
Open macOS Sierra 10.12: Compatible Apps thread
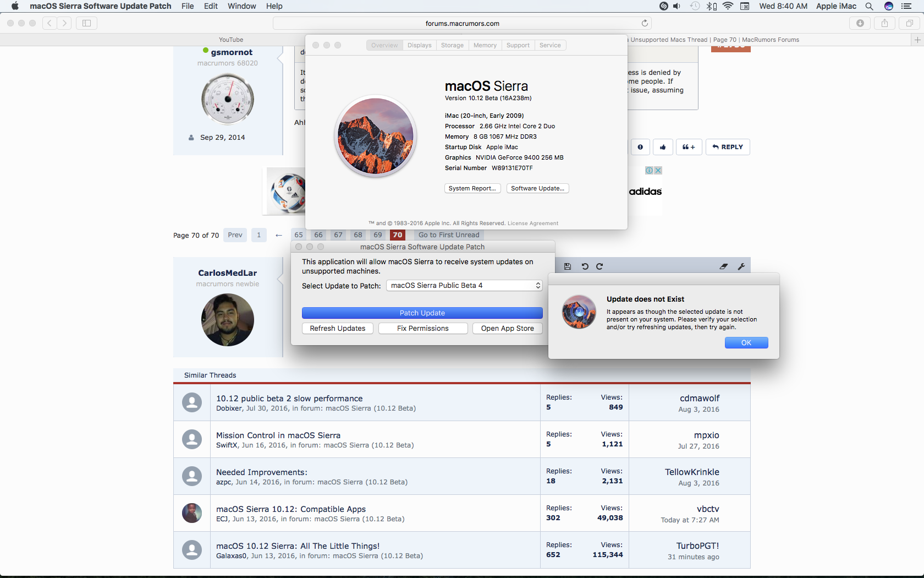pos(291,509)
